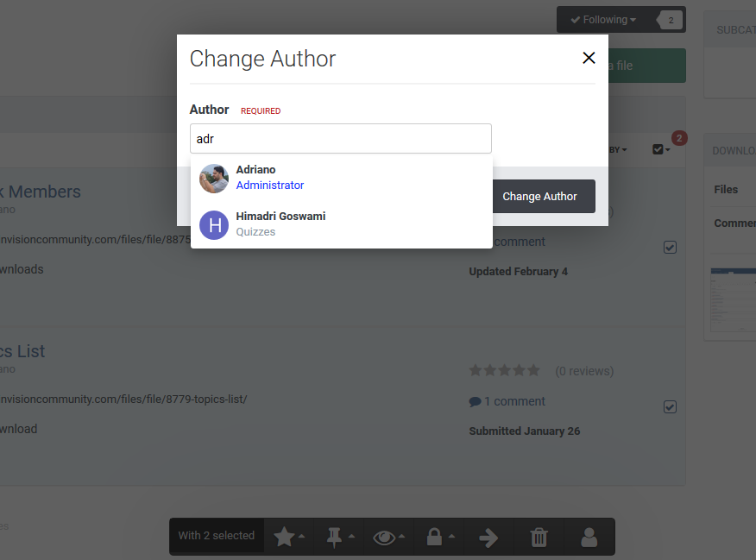Uncheck the Topics List file checkbox
Screen dimensions: 756x560
point(670,406)
